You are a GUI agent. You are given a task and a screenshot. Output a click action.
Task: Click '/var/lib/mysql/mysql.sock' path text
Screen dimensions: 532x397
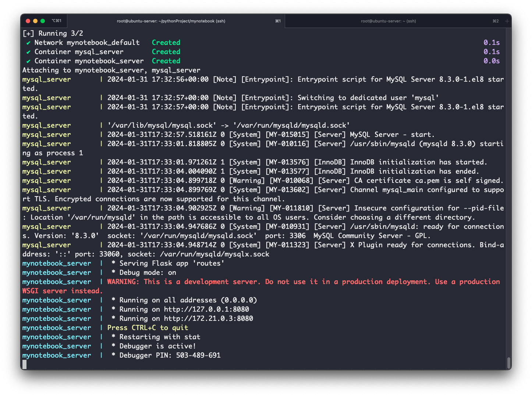[x=160, y=125]
